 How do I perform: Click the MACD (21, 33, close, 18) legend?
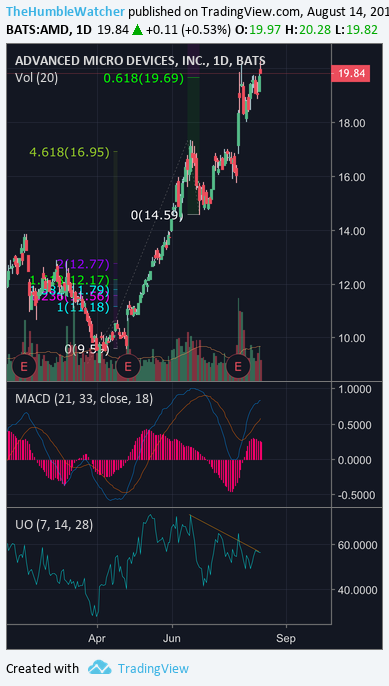click(x=84, y=399)
